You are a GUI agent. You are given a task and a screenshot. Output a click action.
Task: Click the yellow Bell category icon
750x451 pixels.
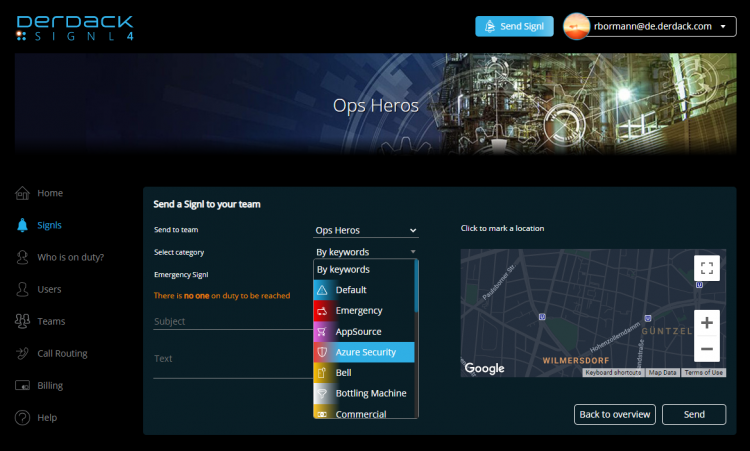tap(322, 373)
